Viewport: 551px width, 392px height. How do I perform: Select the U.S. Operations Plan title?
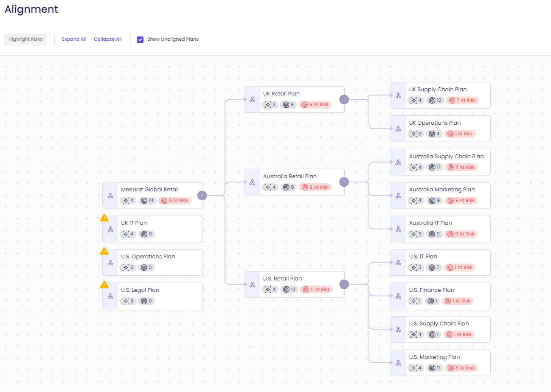pyautogui.click(x=148, y=257)
